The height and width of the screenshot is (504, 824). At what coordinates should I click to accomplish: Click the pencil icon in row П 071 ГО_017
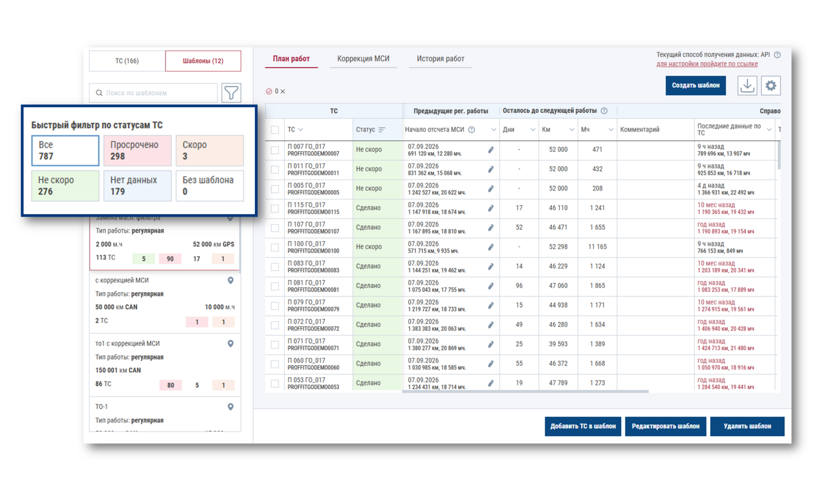pos(490,345)
